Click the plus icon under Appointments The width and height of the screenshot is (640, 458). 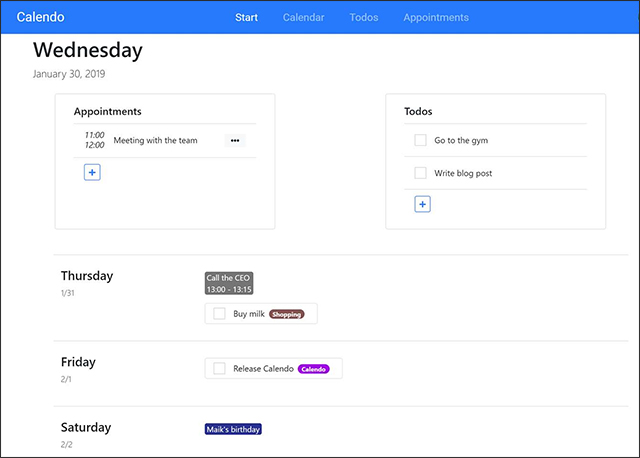pos(92,172)
